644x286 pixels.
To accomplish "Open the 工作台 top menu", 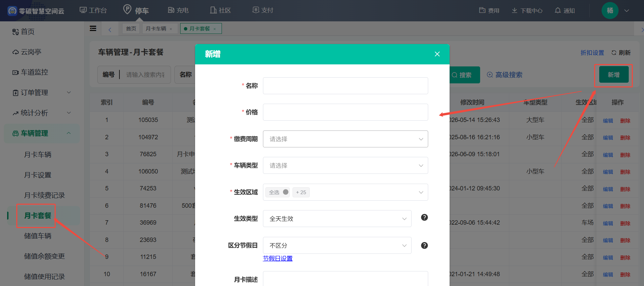I will 93,11.
